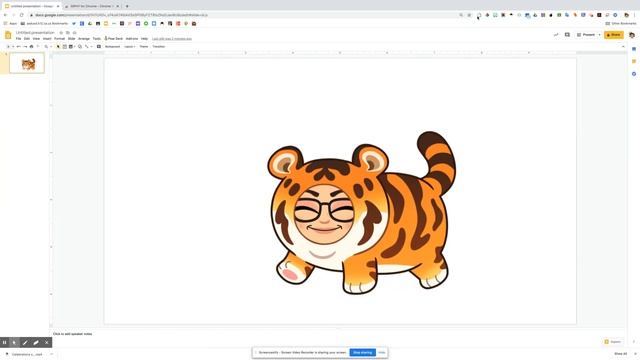
Task: Open the Tools menu
Action: [x=97, y=38]
